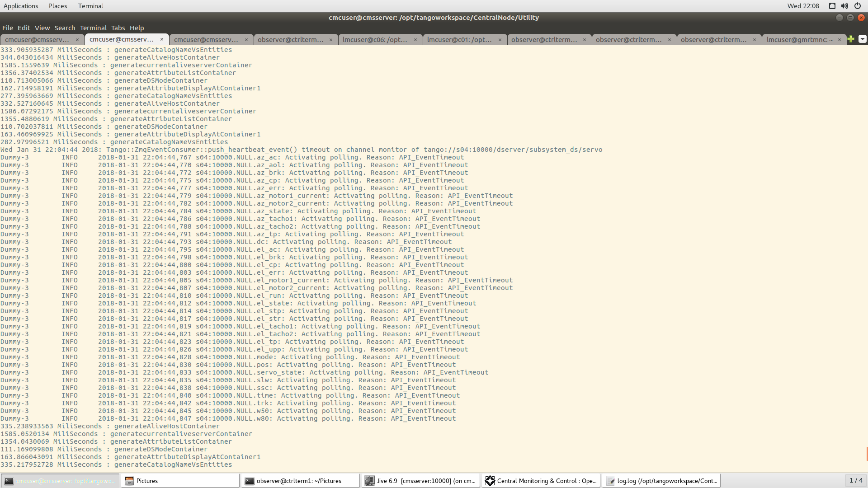Click the 1356.37402534 MiliSeconds line

point(118,73)
